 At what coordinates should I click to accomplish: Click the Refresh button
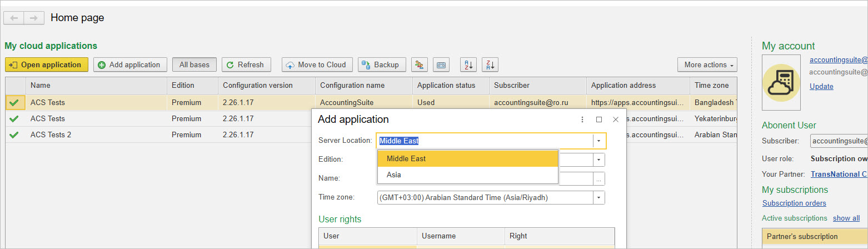(x=246, y=65)
